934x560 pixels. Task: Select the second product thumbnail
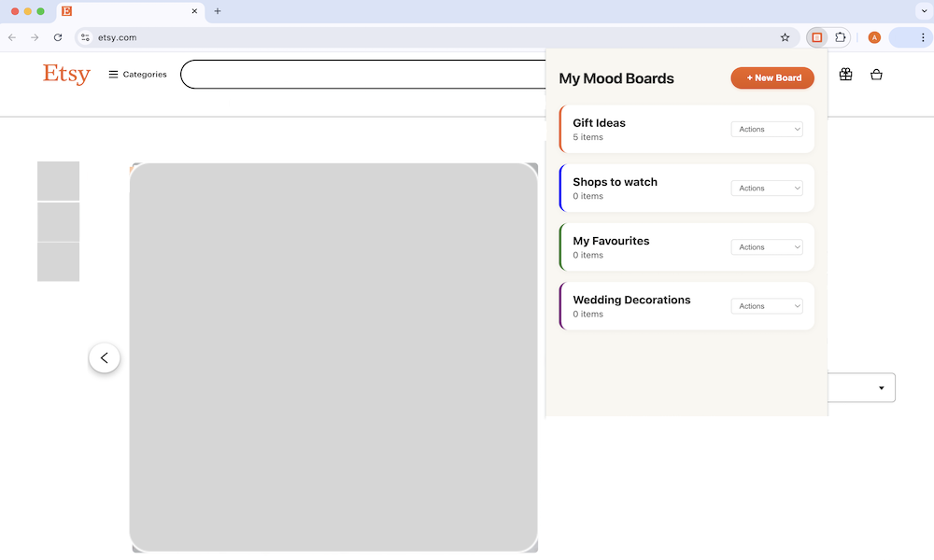pos(58,222)
